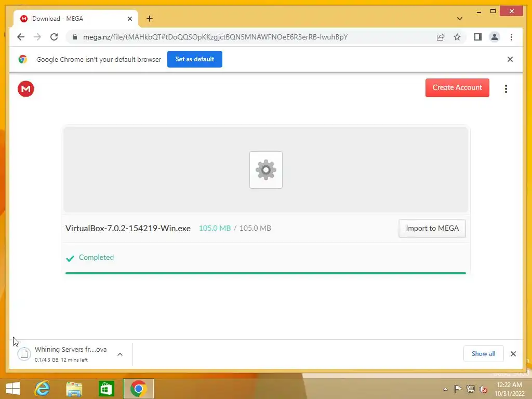Close the downloads shelf
The width and height of the screenshot is (532, 399).
tap(513, 354)
